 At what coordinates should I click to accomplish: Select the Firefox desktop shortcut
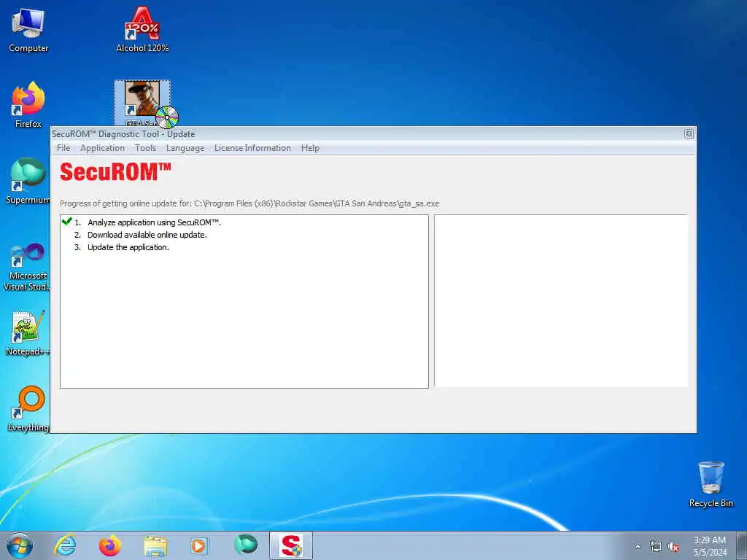coord(28,105)
